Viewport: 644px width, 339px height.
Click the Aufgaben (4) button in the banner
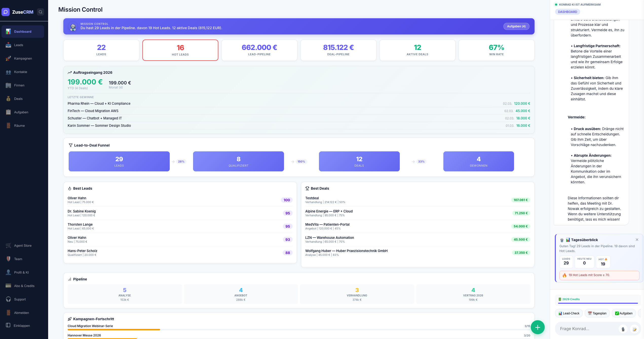(516, 26)
